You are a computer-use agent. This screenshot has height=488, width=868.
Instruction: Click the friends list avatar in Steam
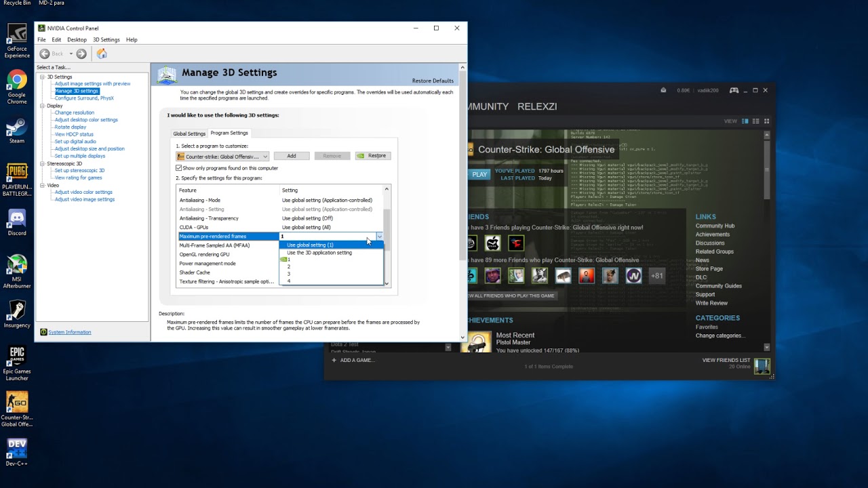click(762, 367)
